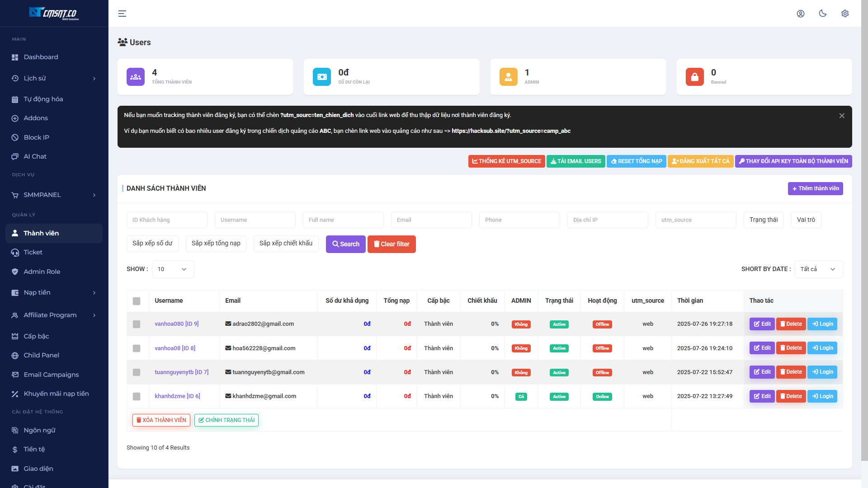Open Sắp xếp số dư dropdown
868x488 pixels.
coord(152,244)
